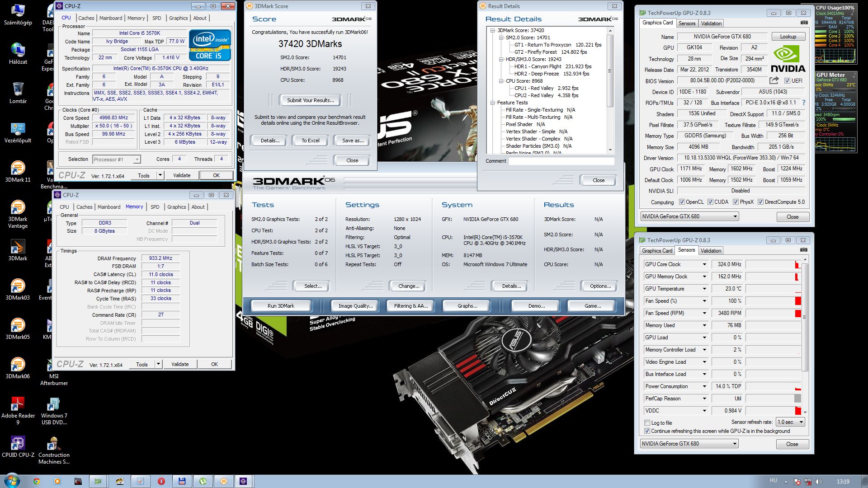Click the GPU-Z screenshot camera icon in Graphics Card window
Screen dimensions: 868x488
pyautogui.click(x=804, y=23)
